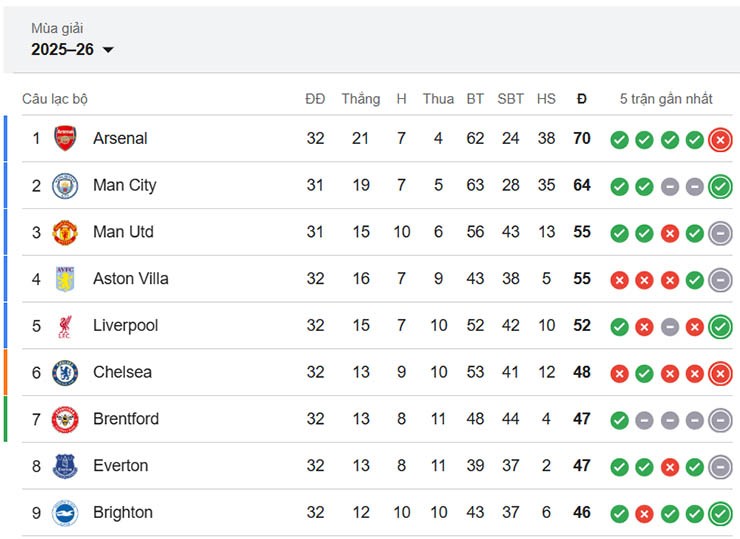The image size is (740, 539).
Task: Click Man City's latest match win icon
Action: point(720,186)
